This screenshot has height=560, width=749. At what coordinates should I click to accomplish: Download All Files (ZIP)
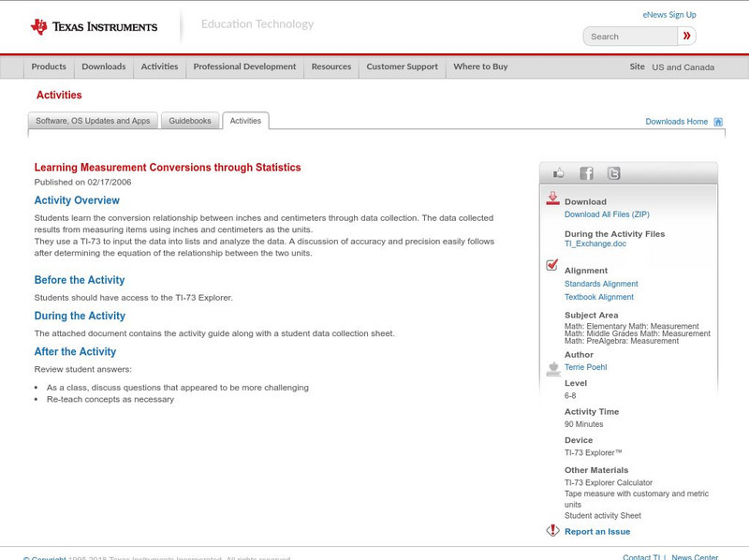[x=607, y=214]
